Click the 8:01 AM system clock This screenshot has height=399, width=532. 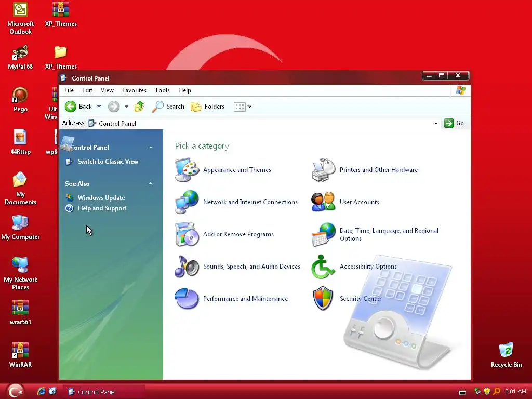point(515,391)
